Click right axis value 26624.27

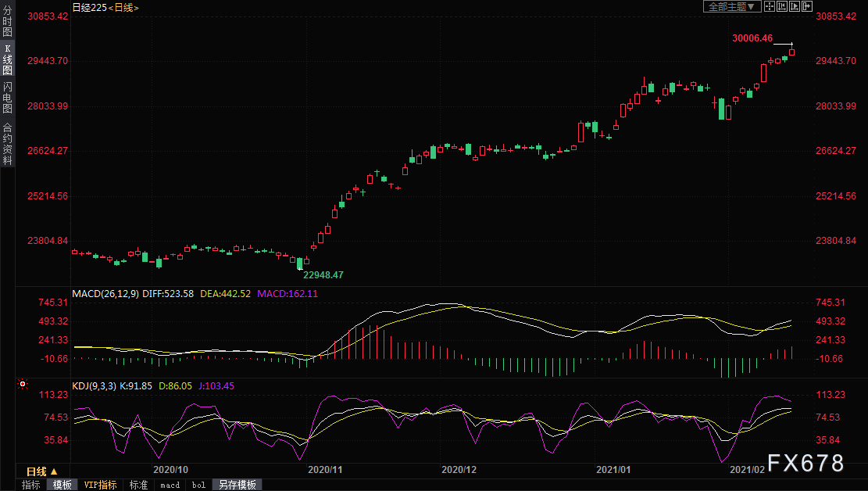(x=836, y=151)
